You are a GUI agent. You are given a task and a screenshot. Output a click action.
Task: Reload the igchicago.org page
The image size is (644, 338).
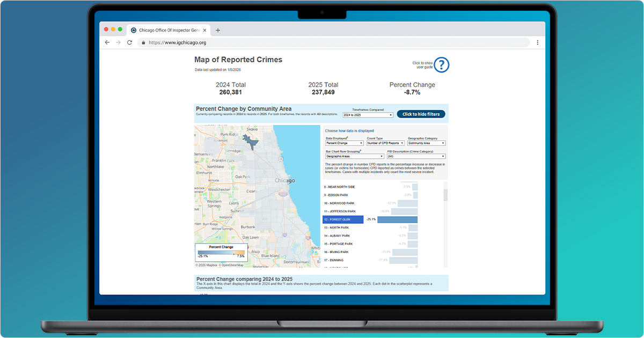(x=129, y=42)
